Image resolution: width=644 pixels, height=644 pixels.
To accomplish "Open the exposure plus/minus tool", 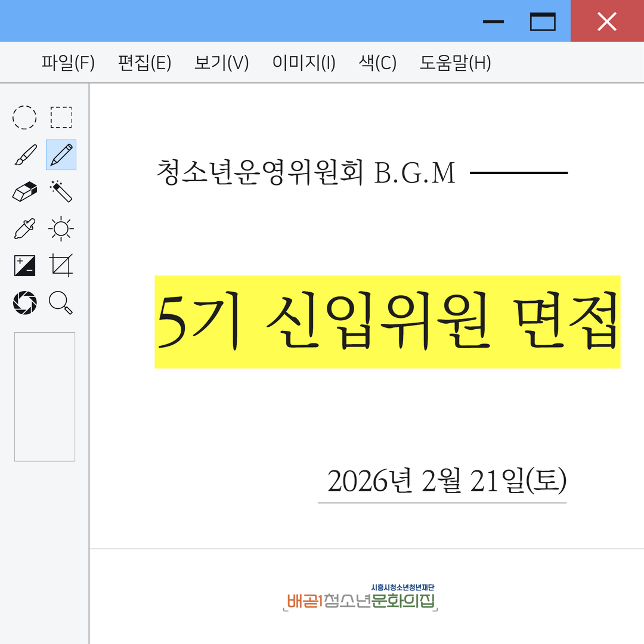I will click(25, 265).
